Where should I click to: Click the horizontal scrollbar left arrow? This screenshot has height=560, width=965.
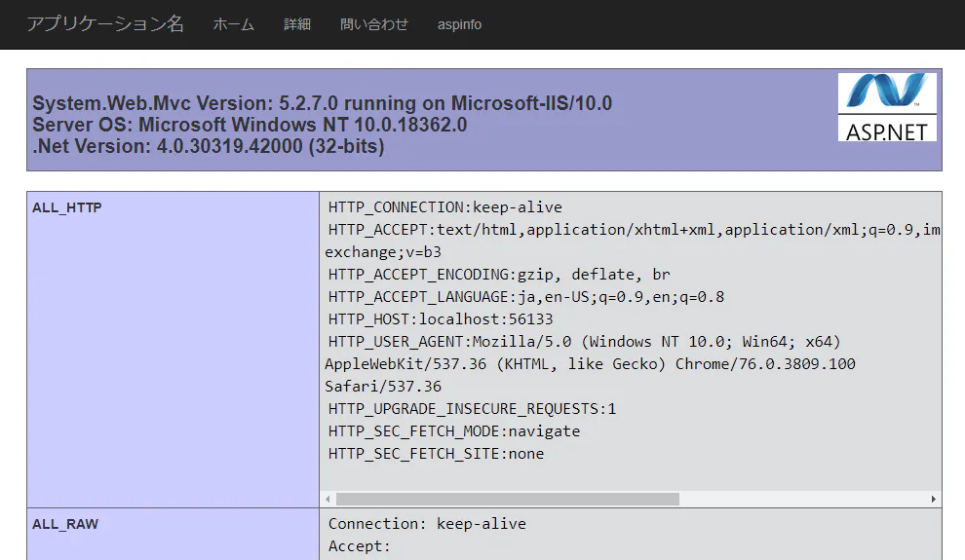pos(328,500)
